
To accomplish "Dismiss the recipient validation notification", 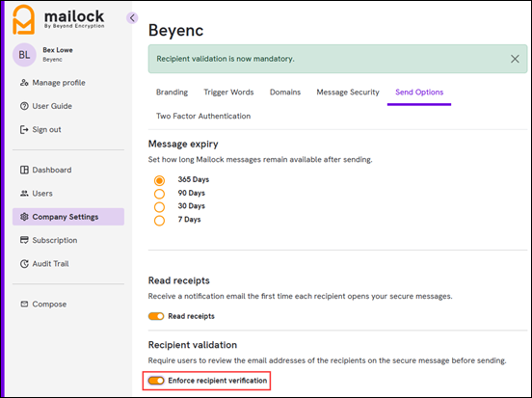I will 515,59.
